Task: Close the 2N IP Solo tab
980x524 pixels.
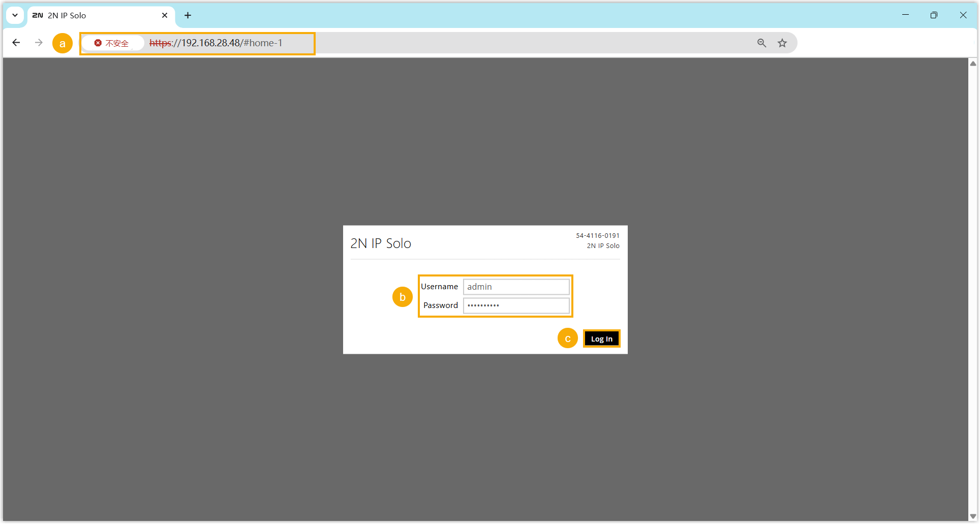Action: point(165,15)
